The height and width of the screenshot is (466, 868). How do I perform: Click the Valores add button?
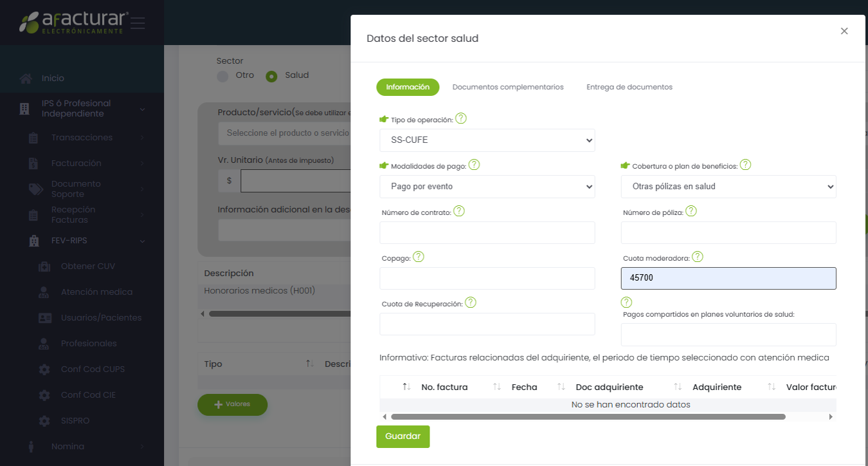point(232,404)
